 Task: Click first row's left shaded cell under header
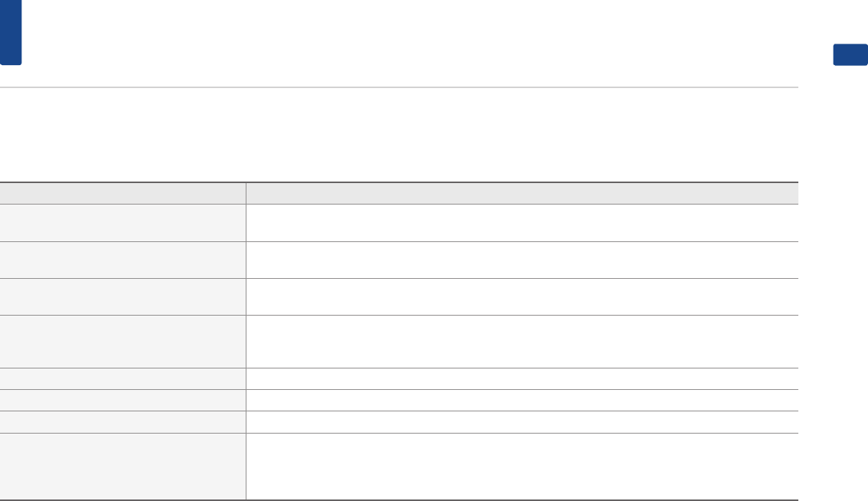click(123, 223)
